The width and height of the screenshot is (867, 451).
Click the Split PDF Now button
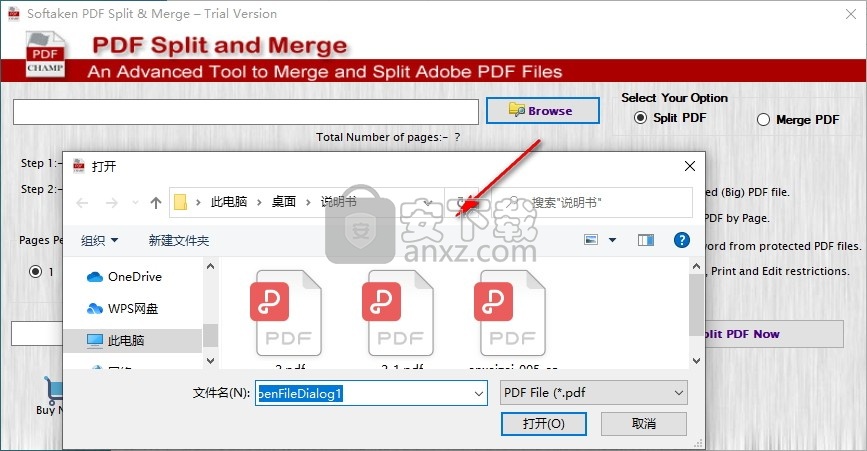point(774,334)
